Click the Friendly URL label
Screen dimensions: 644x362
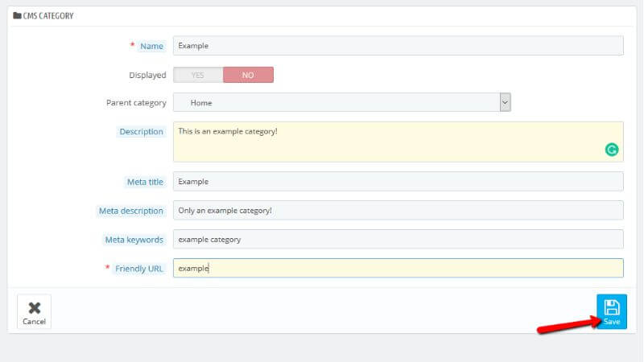coord(138,269)
